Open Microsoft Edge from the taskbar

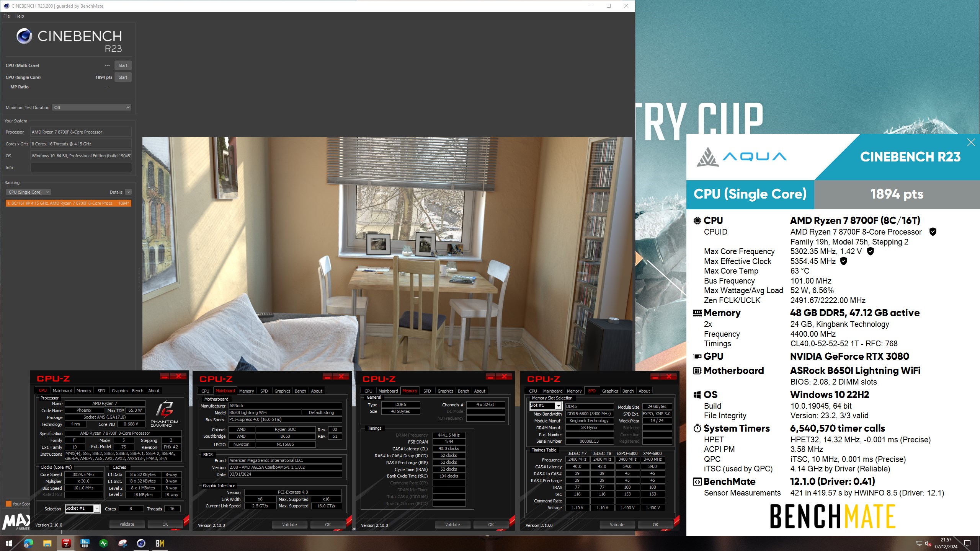coord(28,543)
